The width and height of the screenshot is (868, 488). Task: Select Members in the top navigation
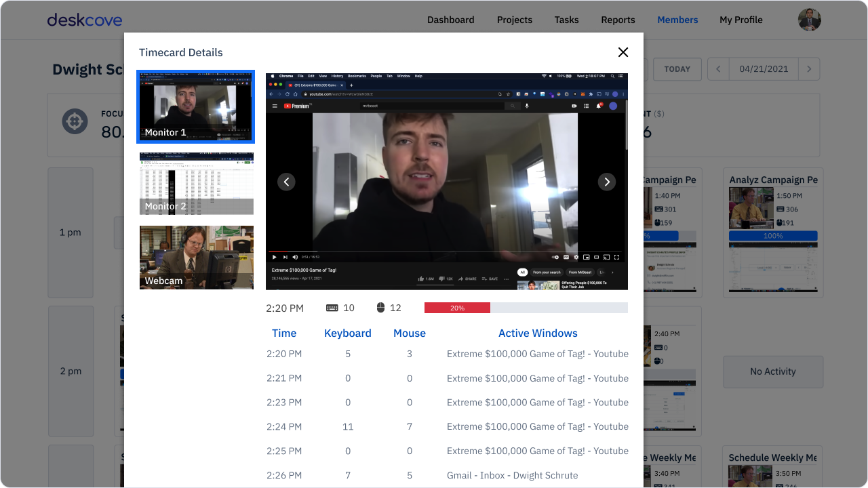(x=677, y=20)
